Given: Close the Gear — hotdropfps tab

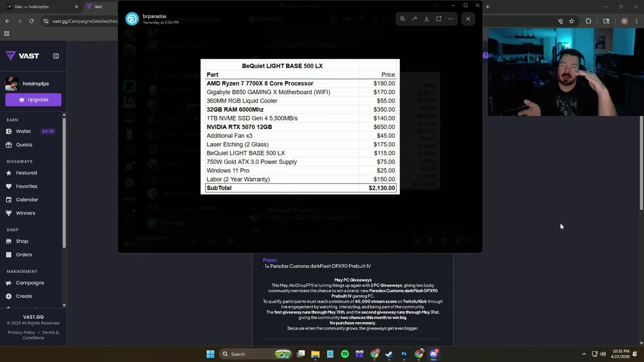Looking at the screenshot, I should coord(76,7).
